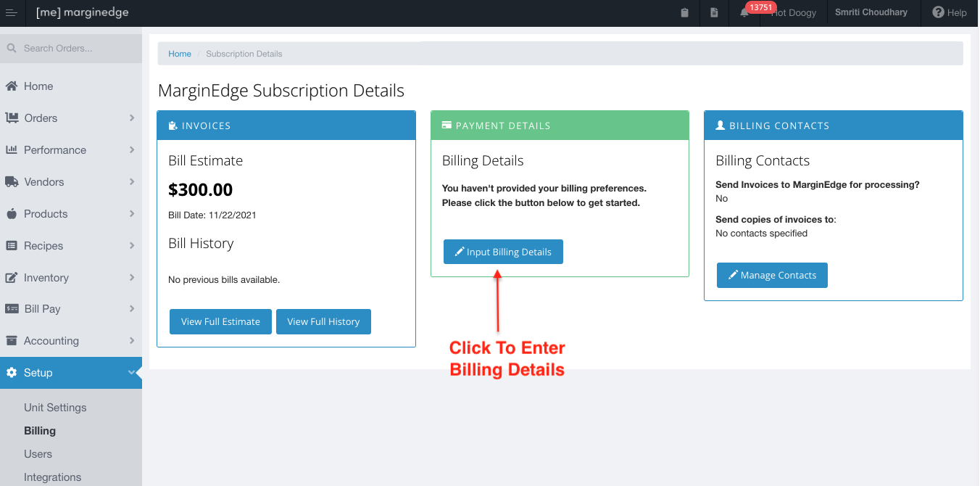Collapse the Setup menu chevron
This screenshot has width=980, height=486.
click(x=131, y=373)
